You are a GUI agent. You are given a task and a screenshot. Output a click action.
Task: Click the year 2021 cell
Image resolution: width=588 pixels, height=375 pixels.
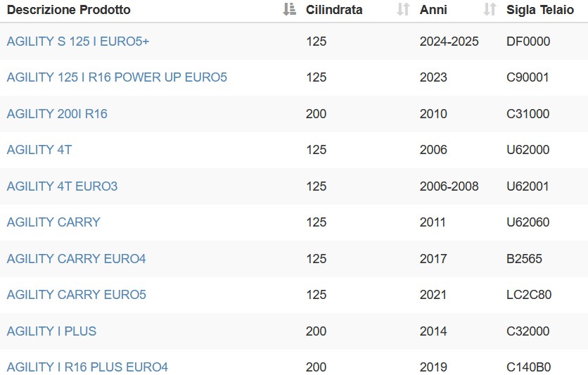click(433, 294)
